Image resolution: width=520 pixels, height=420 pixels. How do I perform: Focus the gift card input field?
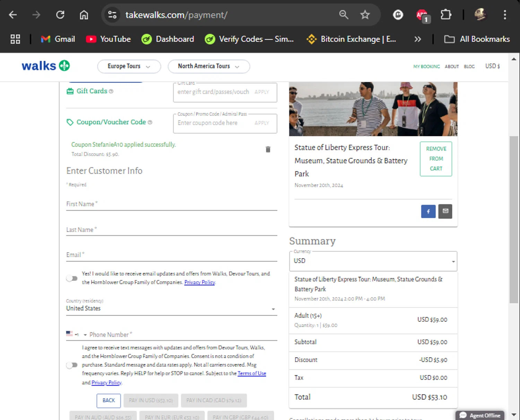[213, 92]
